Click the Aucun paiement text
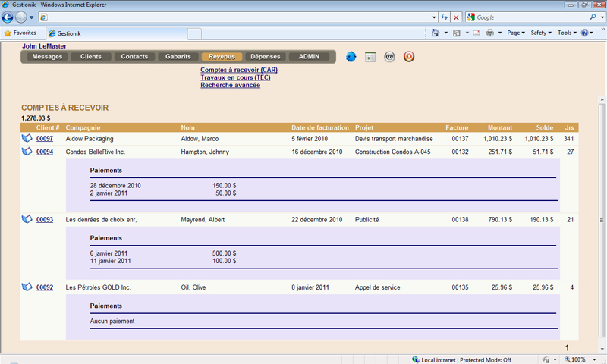This screenshot has height=364, width=607. tap(112, 321)
